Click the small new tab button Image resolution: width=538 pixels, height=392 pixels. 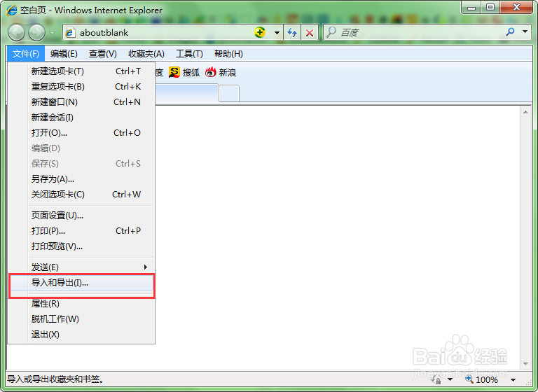[x=229, y=93]
